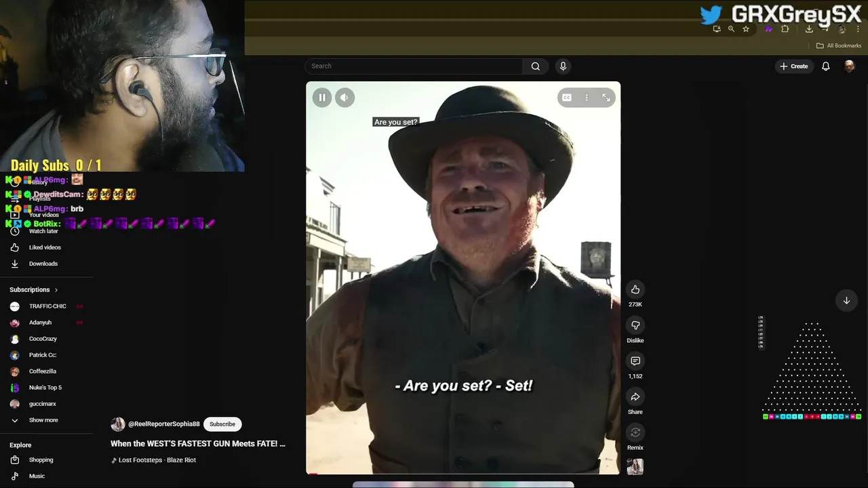Click the Shopping bag icon
The width and height of the screenshot is (868, 488).
point(15,460)
